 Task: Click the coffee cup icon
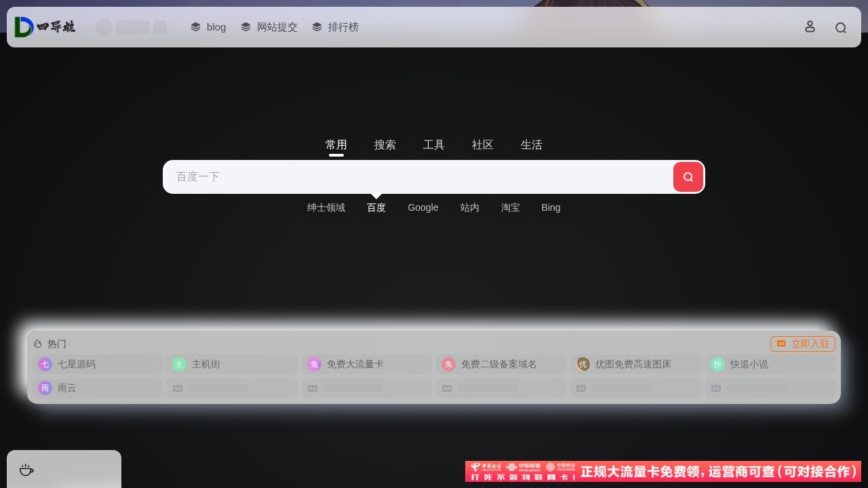tap(26, 470)
